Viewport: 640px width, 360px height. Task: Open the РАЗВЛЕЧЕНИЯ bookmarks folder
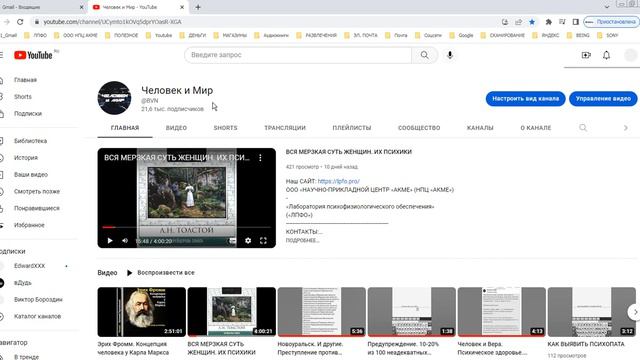(x=317, y=36)
